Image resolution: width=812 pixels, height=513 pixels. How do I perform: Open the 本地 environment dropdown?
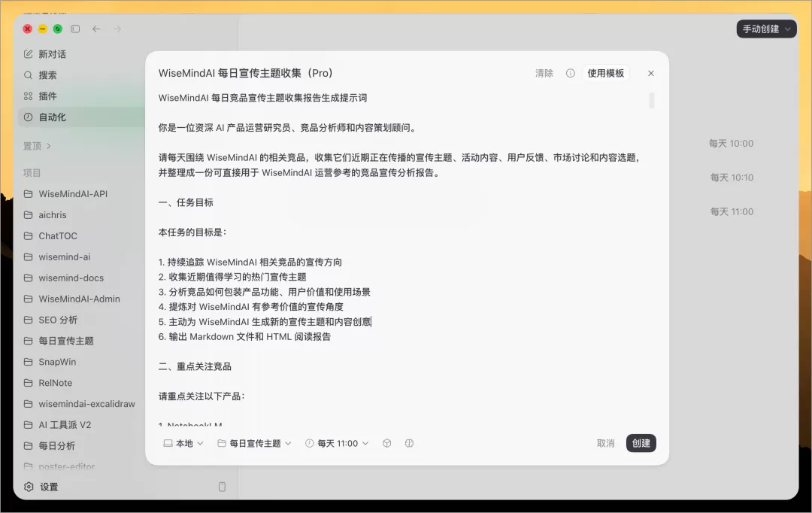[x=183, y=444]
